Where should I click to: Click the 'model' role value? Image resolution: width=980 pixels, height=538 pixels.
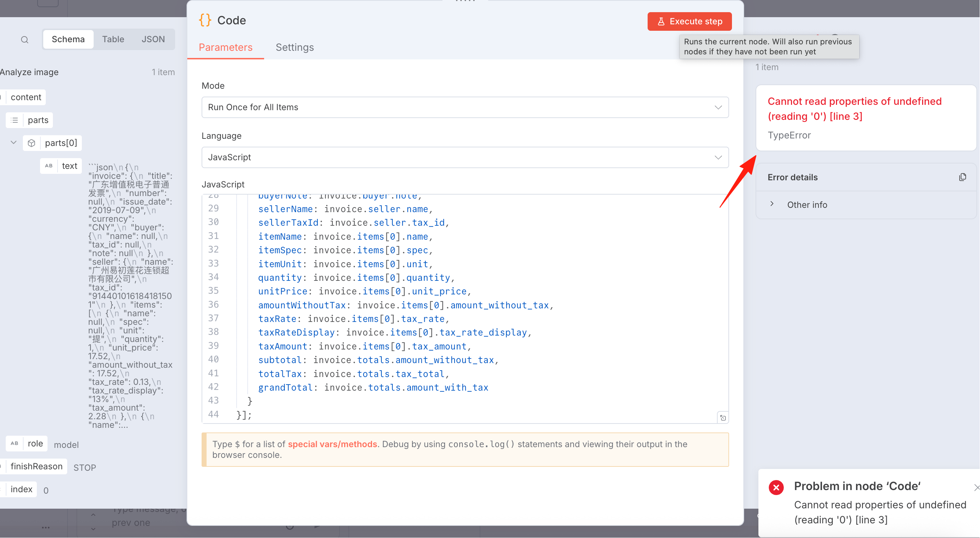(66, 444)
